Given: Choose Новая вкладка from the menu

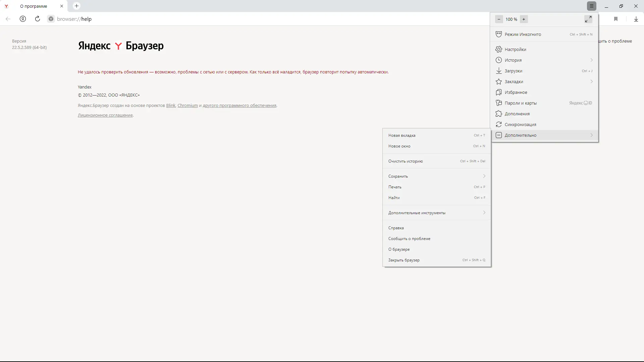Looking at the screenshot, I should (402, 135).
